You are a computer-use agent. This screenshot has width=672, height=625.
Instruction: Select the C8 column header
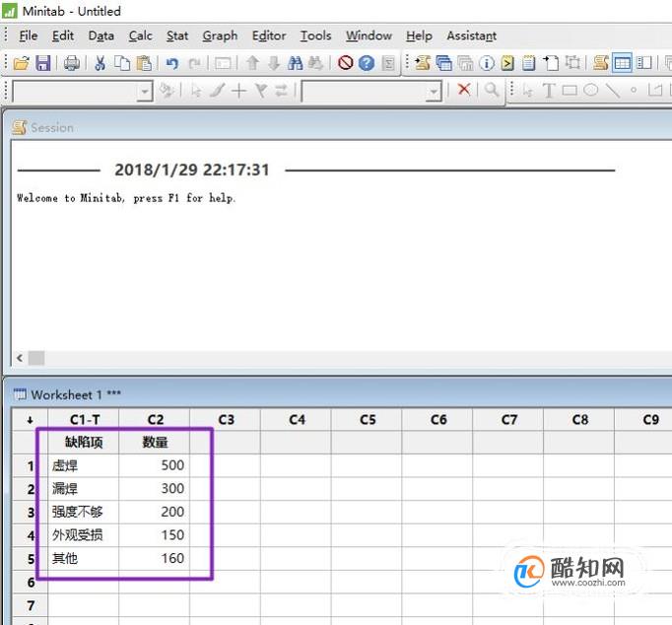pyautogui.click(x=579, y=420)
